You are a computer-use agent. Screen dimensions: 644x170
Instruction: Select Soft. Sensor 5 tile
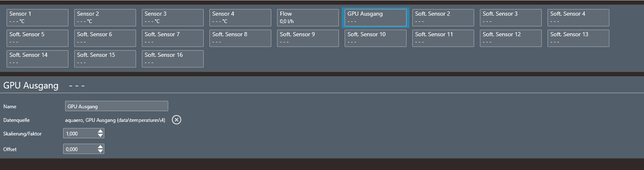[x=38, y=38]
